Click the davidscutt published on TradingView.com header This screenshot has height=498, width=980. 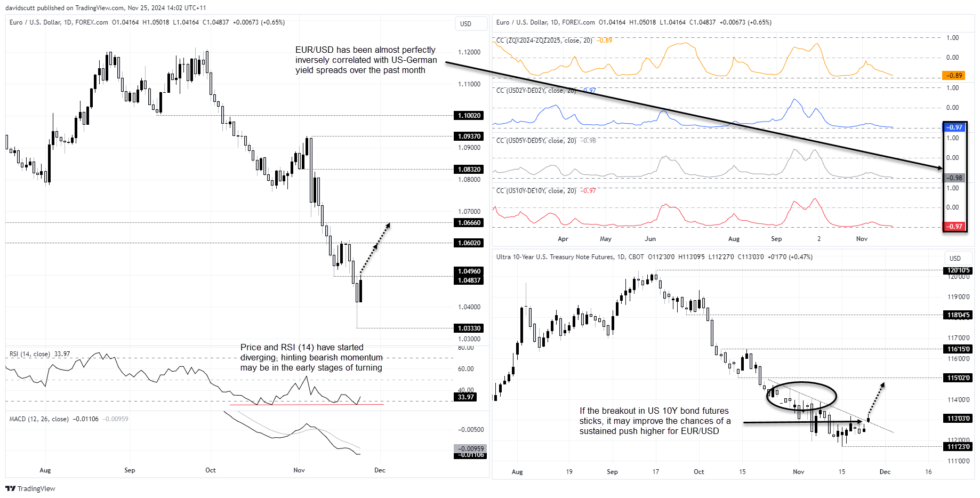tap(106, 8)
